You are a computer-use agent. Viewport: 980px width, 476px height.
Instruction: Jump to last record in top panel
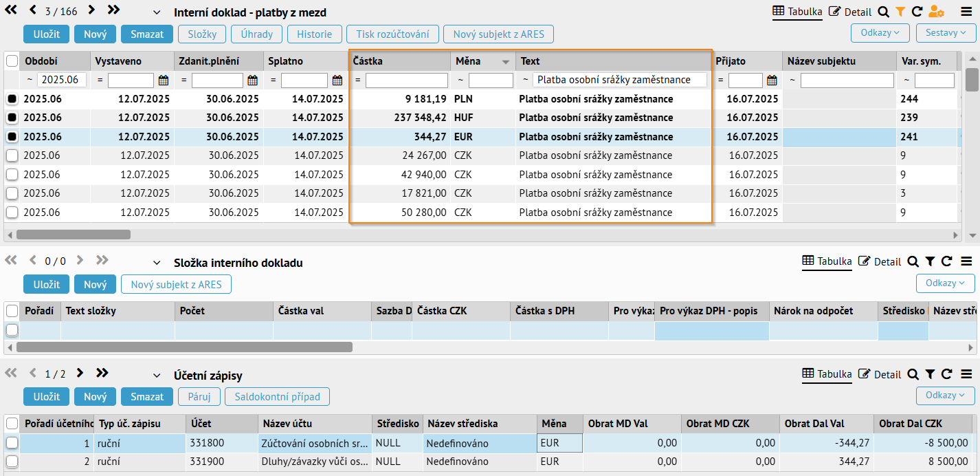pos(114,10)
